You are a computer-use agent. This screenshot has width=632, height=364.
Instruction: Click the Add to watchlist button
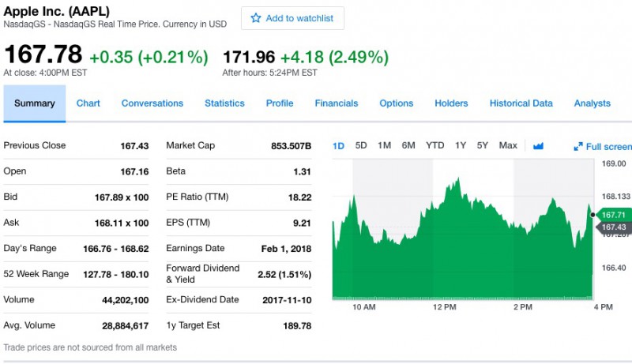tap(292, 18)
